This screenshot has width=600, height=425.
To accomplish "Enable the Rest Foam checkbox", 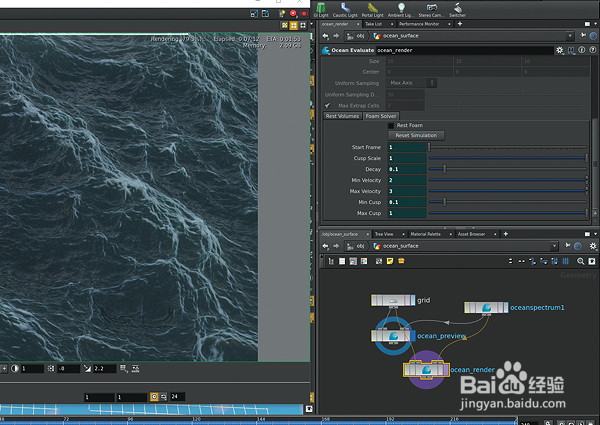I will point(391,126).
